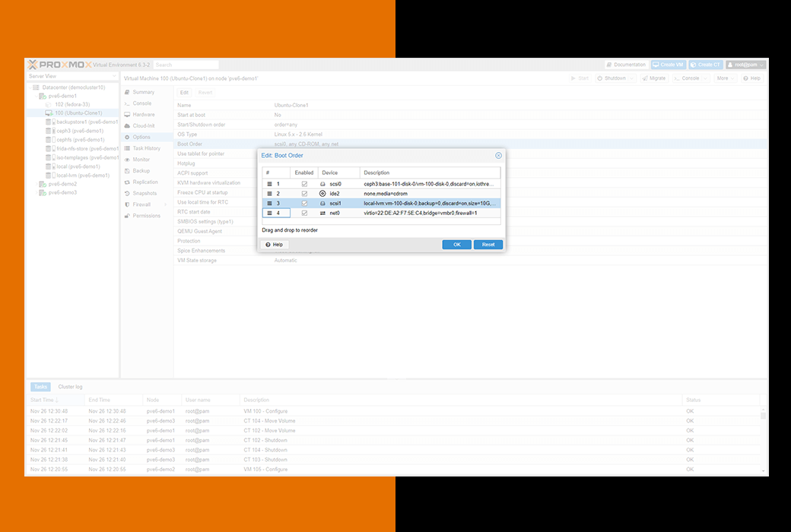
Task: Open the More dropdown menu
Action: 726,79
